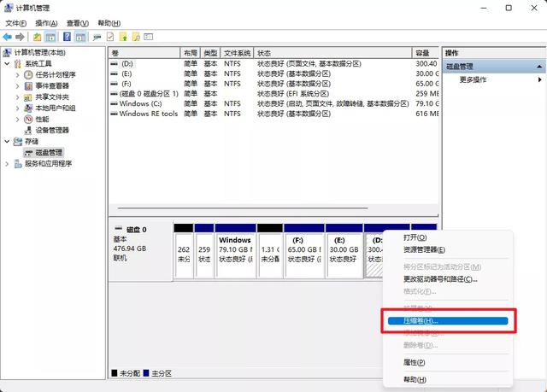This screenshot has width=547, height=392.
Task: Select 设备管理器 in the left tree
Action: [52, 131]
